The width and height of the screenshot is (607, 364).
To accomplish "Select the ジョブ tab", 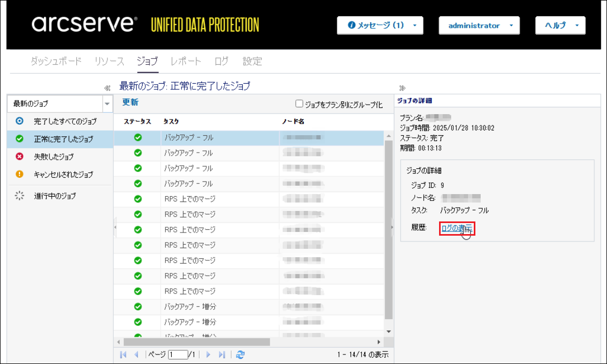I will (147, 61).
